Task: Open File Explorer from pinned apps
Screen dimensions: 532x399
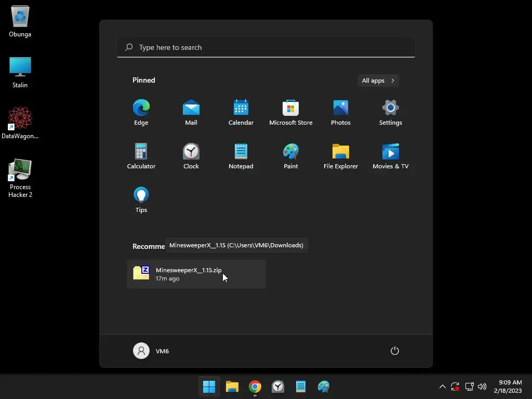Action: [x=341, y=156]
